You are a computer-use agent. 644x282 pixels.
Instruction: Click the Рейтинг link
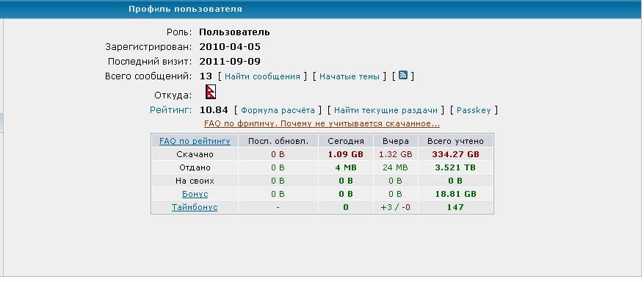(x=171, y=110)
